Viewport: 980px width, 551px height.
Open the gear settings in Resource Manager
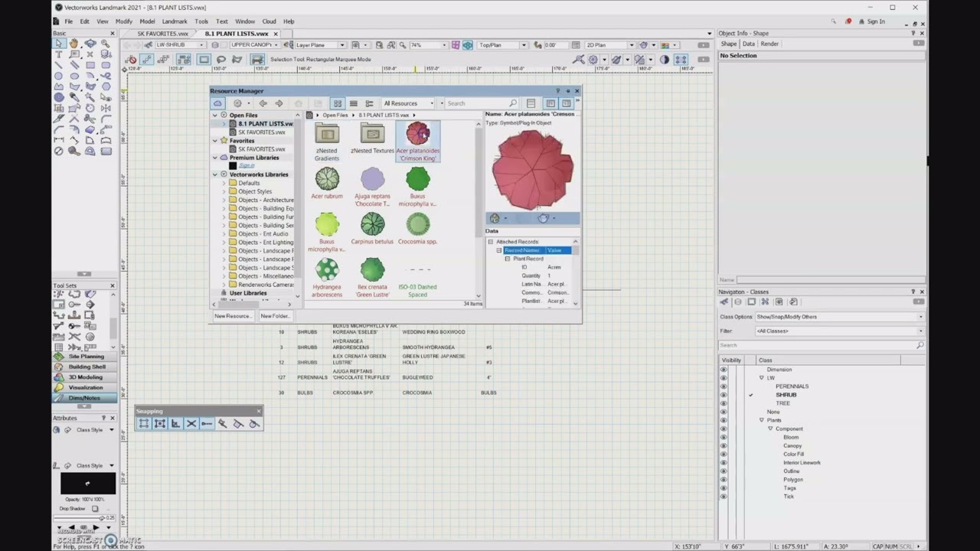237,103
